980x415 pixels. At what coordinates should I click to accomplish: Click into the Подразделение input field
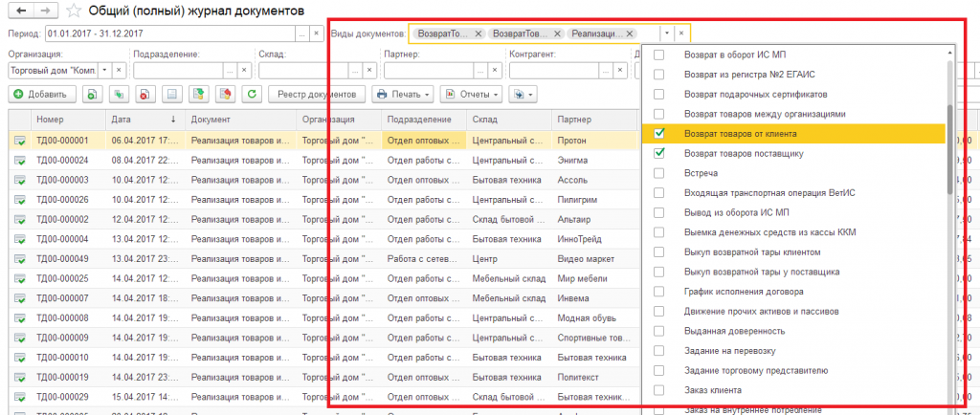(x=178, y=70)
